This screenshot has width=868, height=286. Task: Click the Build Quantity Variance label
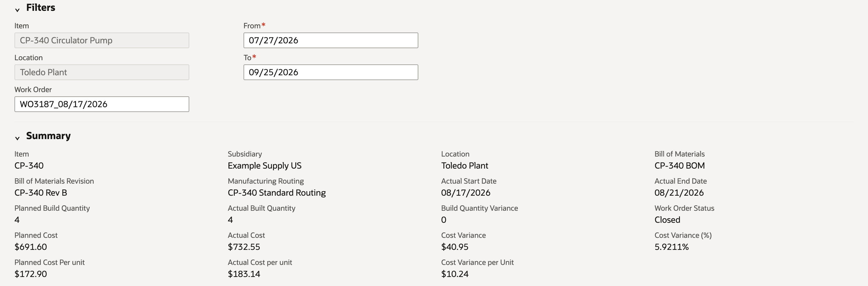point(480,208)
